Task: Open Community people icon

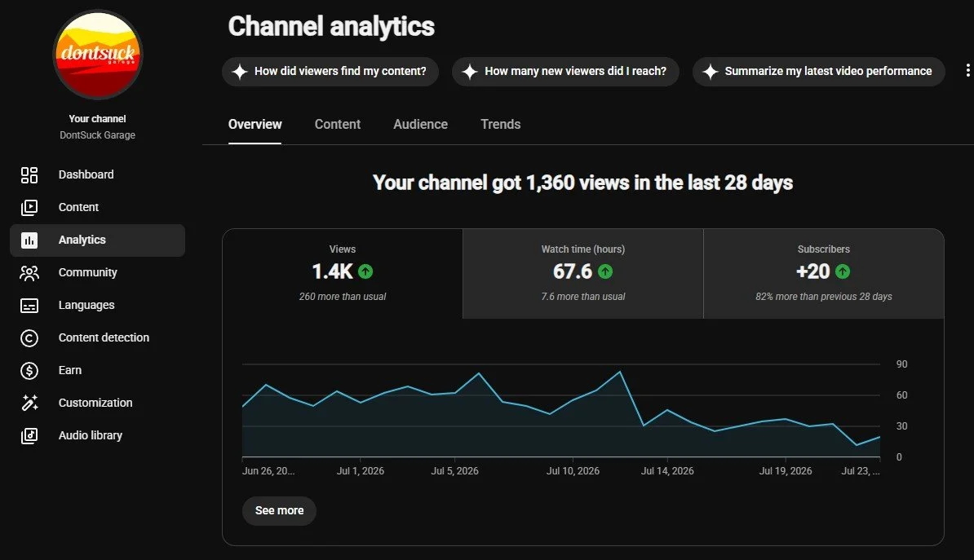Action: coord(29,272)
